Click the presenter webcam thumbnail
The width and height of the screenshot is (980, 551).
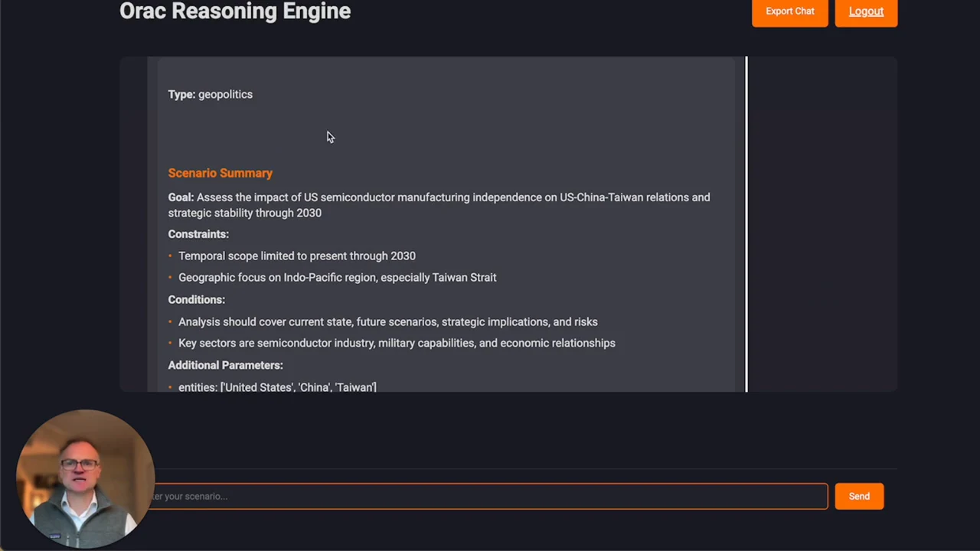84,478
